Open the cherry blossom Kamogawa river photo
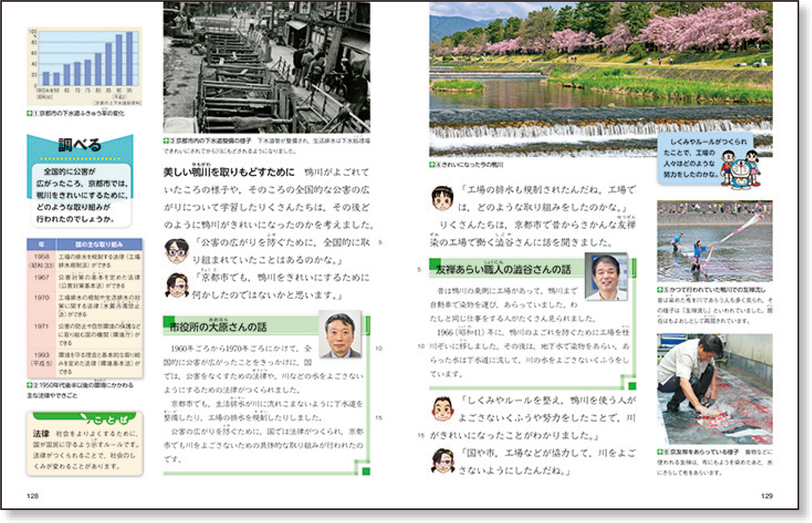 [600, 79]
